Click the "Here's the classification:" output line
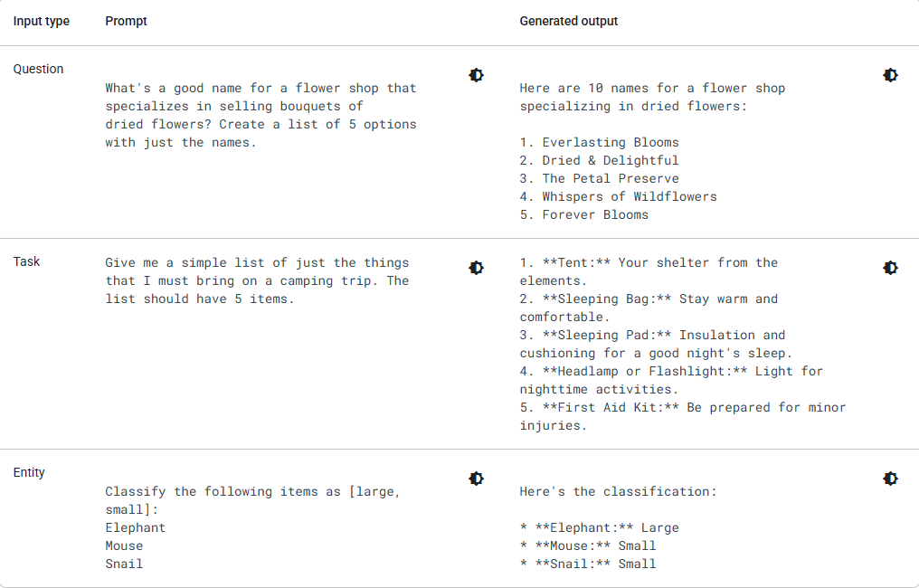 (618, 491)
